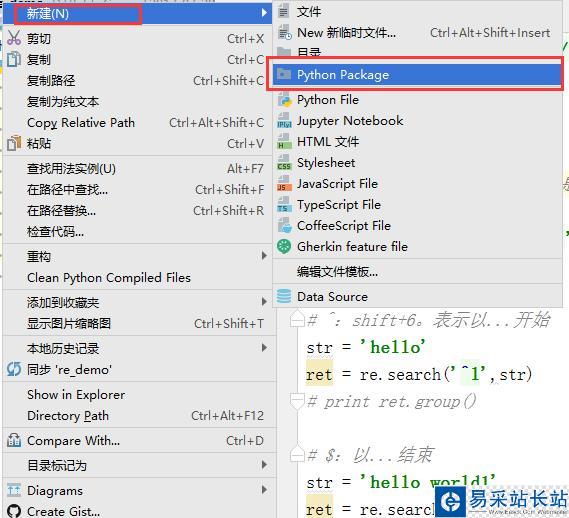The image size is (569, 518).
Task: Click in the editor on ret = re.search line
Action: click(418, 374)
